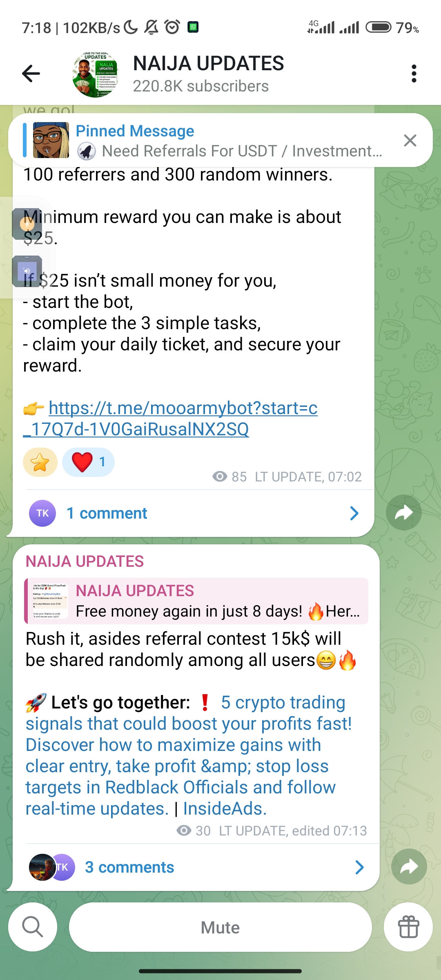Open the three-dot channel options menu
The width and height of the screenshot is (441, 980).
pyautogui.click(x=414, y=73)
